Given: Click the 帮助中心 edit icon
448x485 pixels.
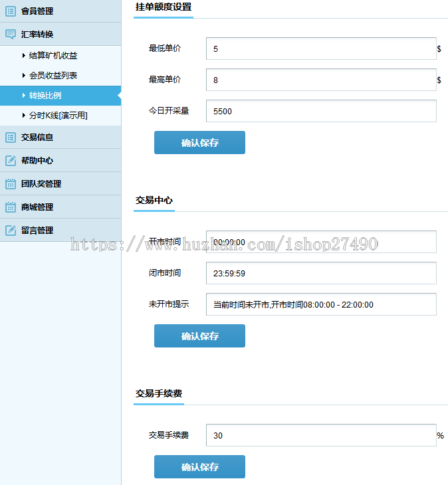Looking at the screenshot, I should [x=11, y=161].
